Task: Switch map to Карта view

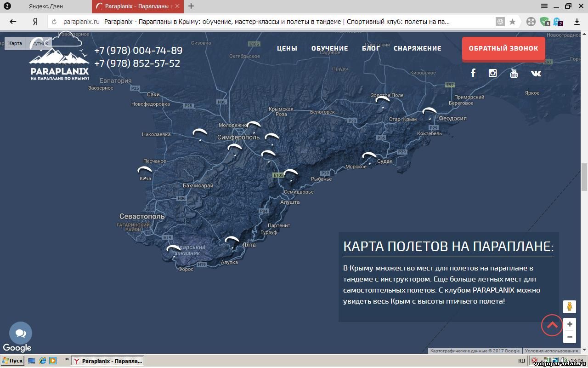Action: coord(15,43)
